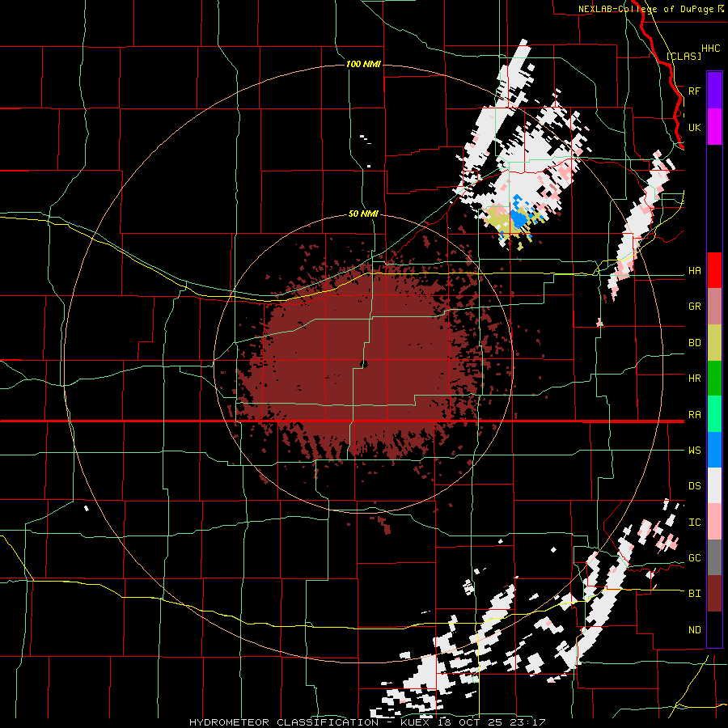The height and width of the screenshot is (728, 728).
Task: Click the UK legend label
Action: point(694,128)
